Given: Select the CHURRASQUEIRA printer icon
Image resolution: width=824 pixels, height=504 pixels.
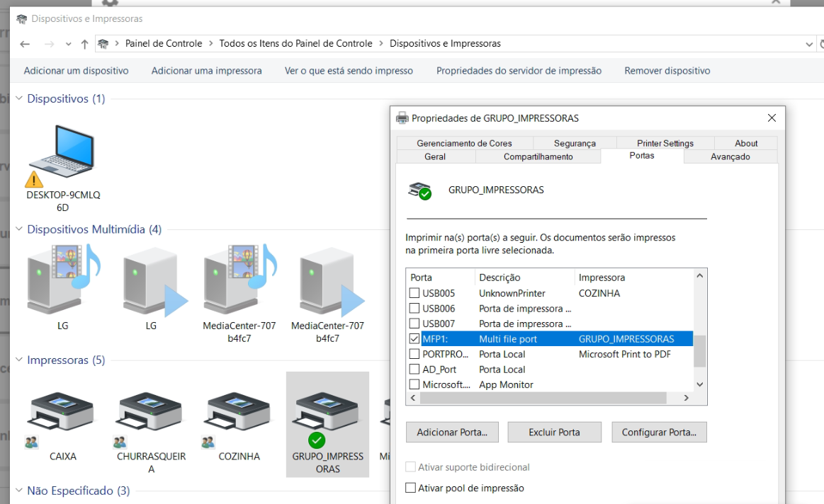Looking at the screenshot, I should click(x=149, y=411).
